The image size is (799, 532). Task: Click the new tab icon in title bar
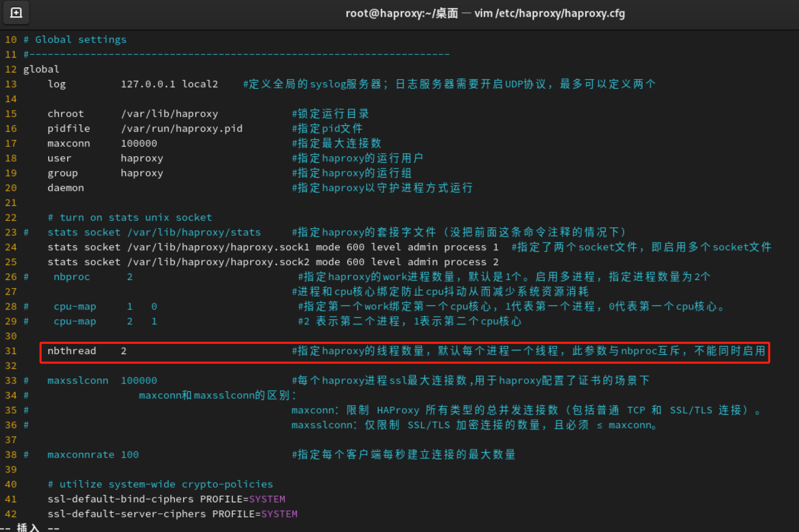coord(16,13)
